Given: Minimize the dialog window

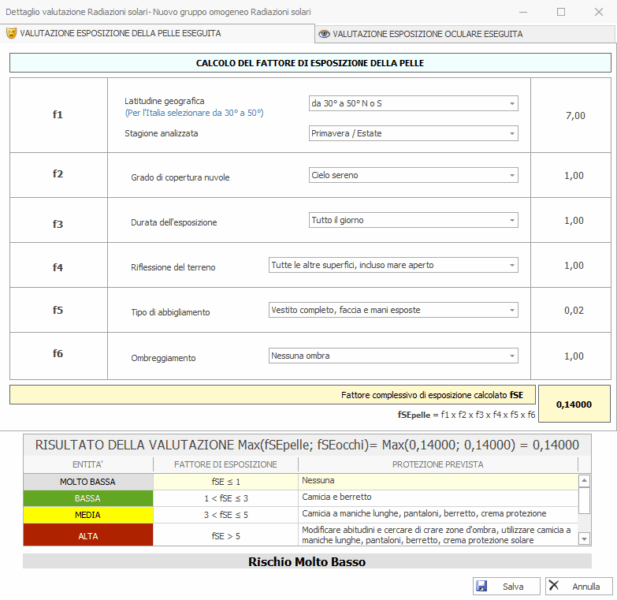Looking at the screenshot, I should point(523,12).
